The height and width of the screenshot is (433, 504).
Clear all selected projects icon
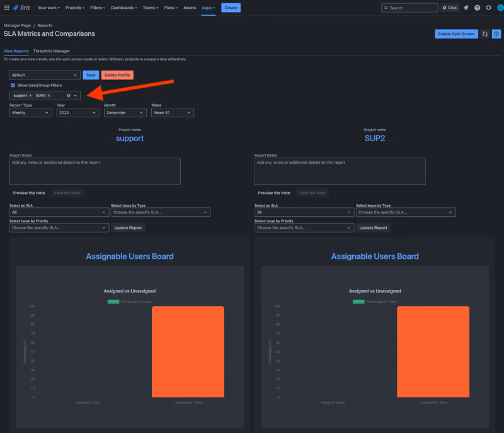69,95
